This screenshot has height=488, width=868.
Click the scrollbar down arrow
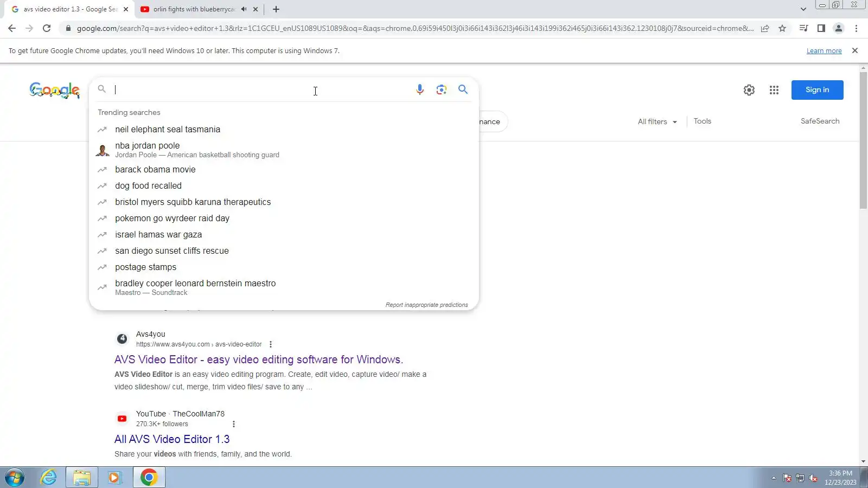tap(863, 461)
